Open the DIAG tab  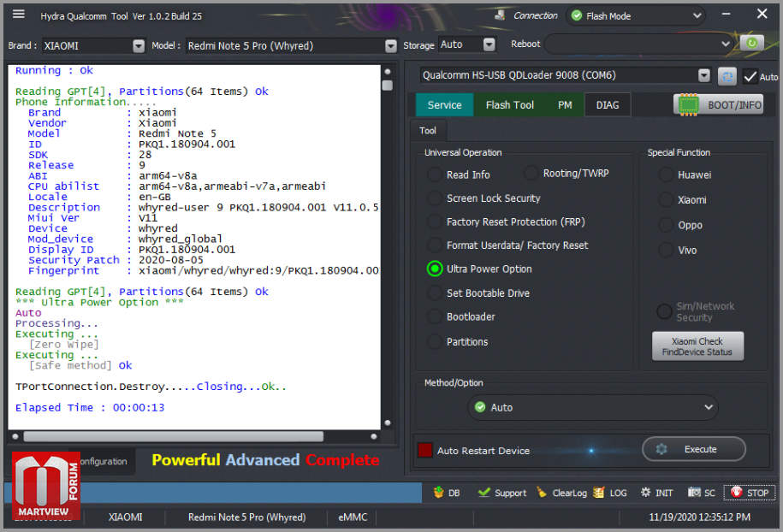click(x=608, y=105)
